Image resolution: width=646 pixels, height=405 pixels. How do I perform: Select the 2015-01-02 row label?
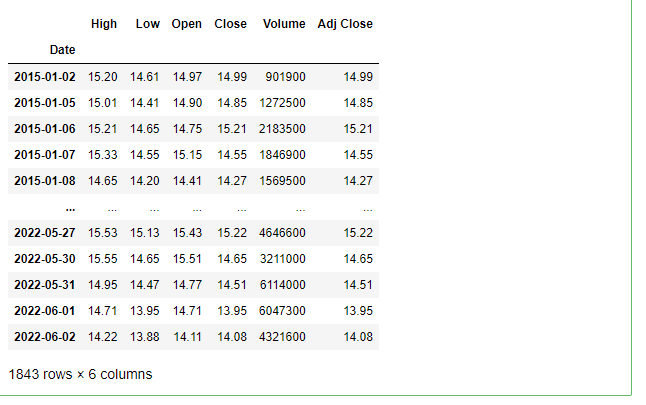[44, 76]
